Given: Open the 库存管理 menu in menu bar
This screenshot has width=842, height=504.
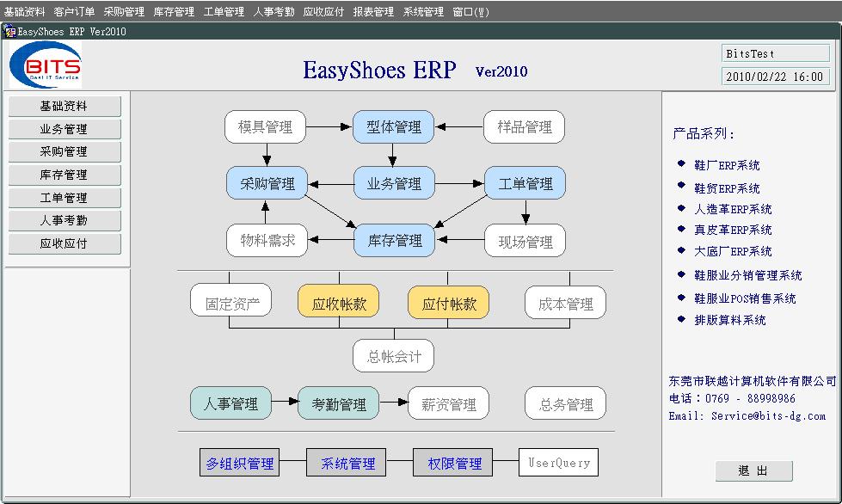Looking at the screenshot, I should coord(174,11).
